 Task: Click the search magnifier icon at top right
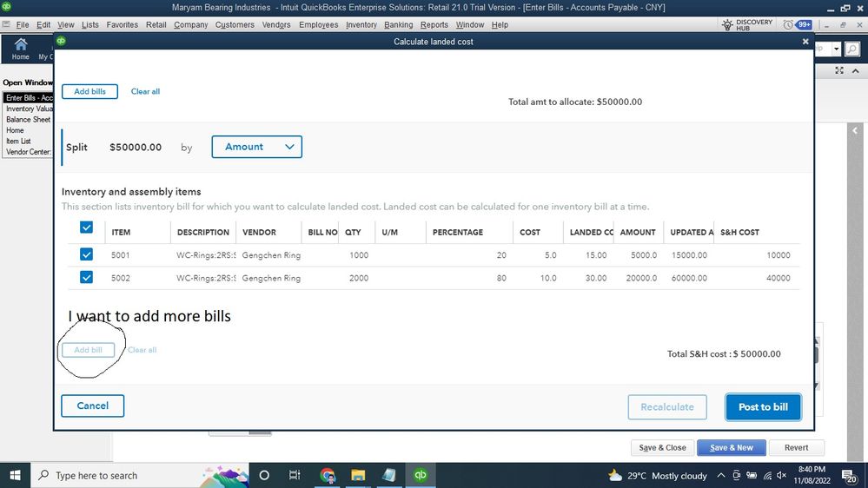click(x=852, y=49)
